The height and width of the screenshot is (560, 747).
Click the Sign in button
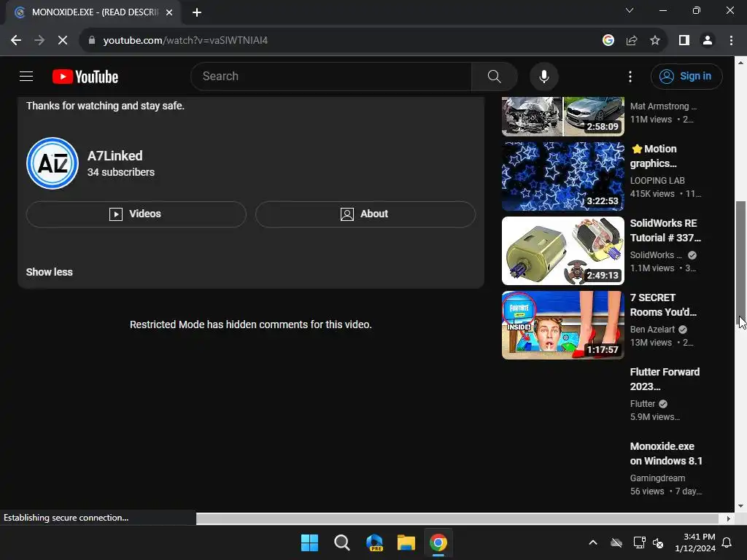click(686, 76)
